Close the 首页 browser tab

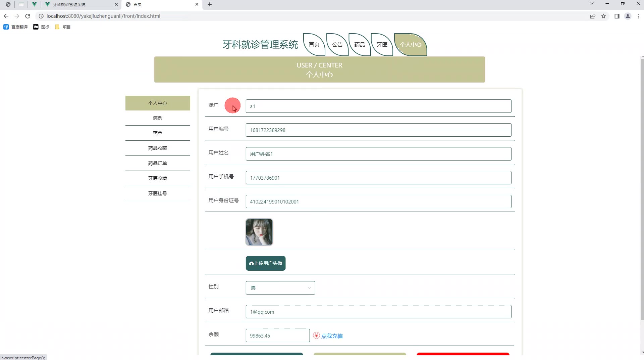point(197,4)
